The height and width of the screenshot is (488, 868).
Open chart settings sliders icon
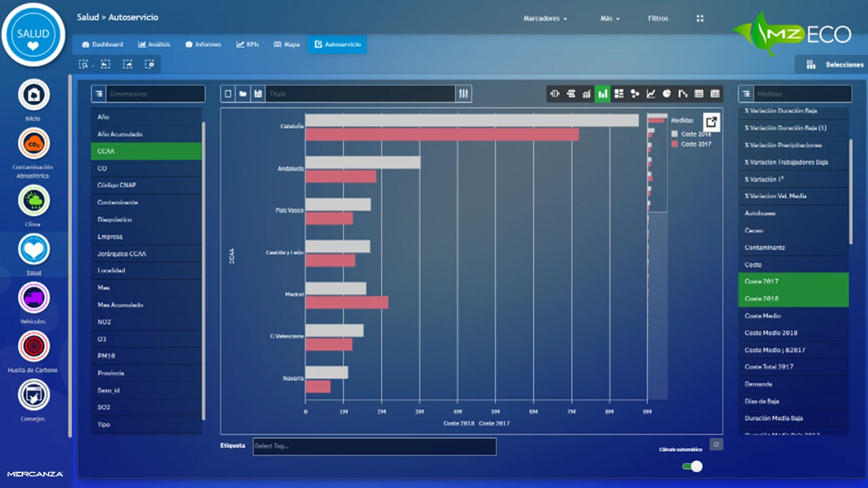coord(464,94)
